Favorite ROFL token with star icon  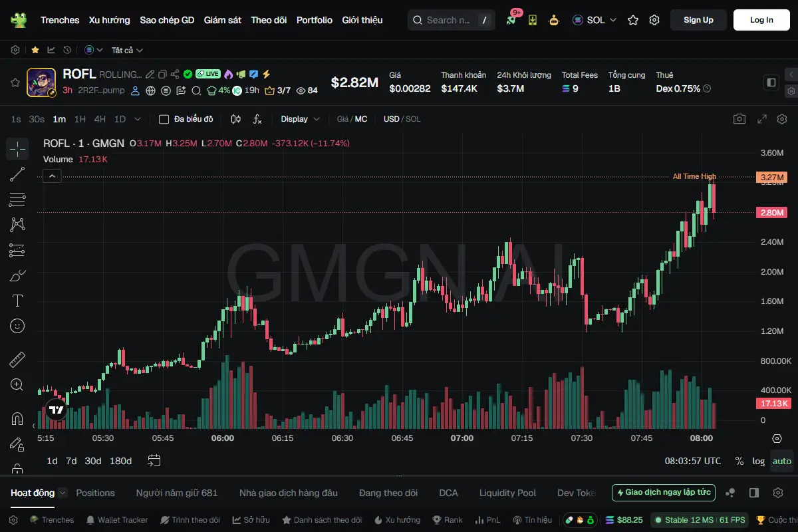15,82
